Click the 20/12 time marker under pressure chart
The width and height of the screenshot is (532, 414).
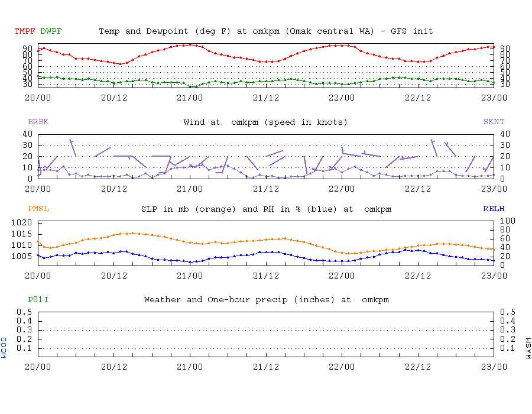114,276
